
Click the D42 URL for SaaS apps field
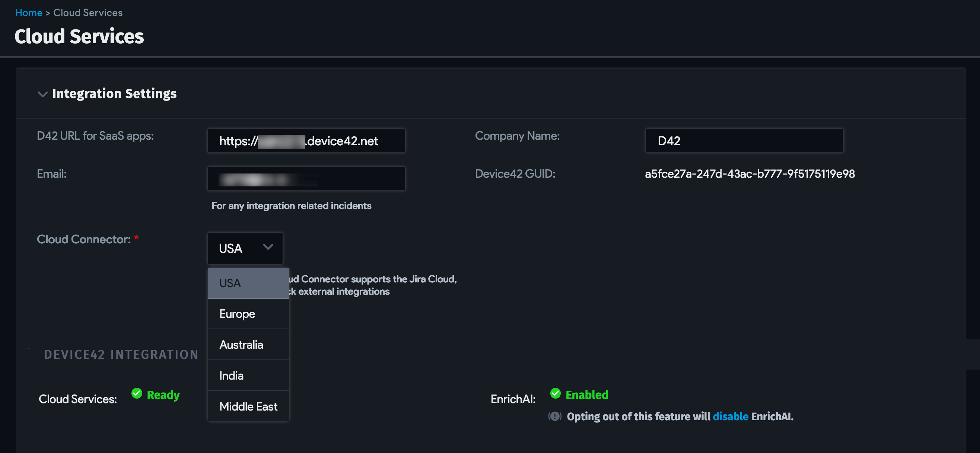click(x=306, y=140)
